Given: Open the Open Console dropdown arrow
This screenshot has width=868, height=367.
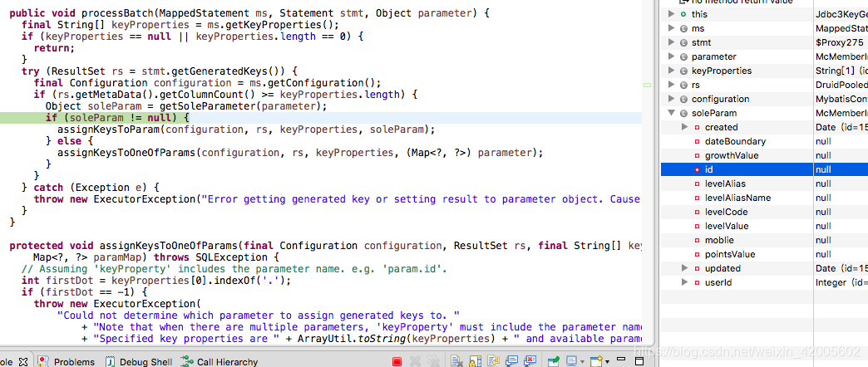Looking at the screenshot, I should 607,361.
